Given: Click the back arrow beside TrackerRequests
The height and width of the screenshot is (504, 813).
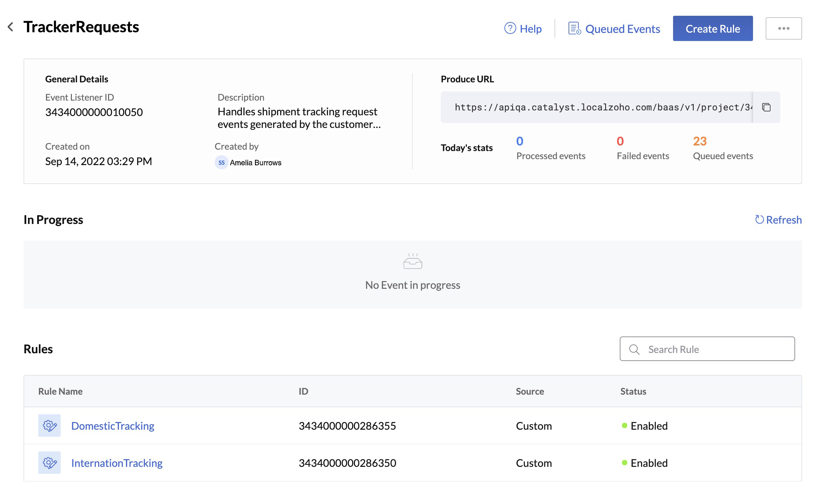Looking at the screenshot, I should (x=11, y=27).
